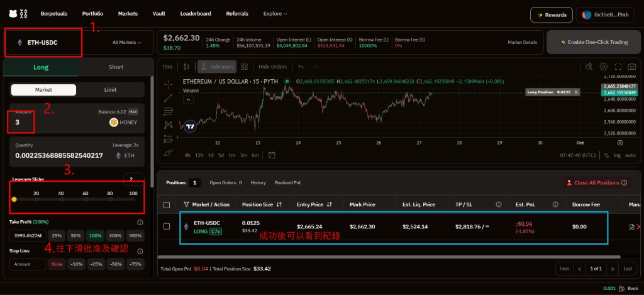
Task: Open the All Markets dropdown
Action: pos(126,43)
